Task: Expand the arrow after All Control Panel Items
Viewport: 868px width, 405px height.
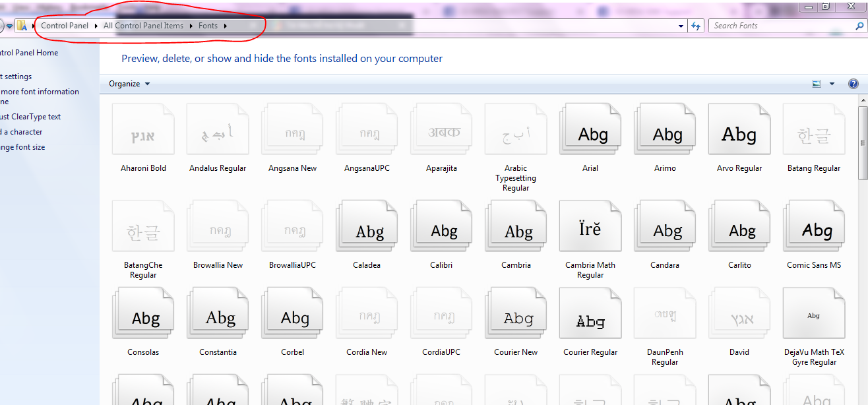Action: click(x=191, y=26)
